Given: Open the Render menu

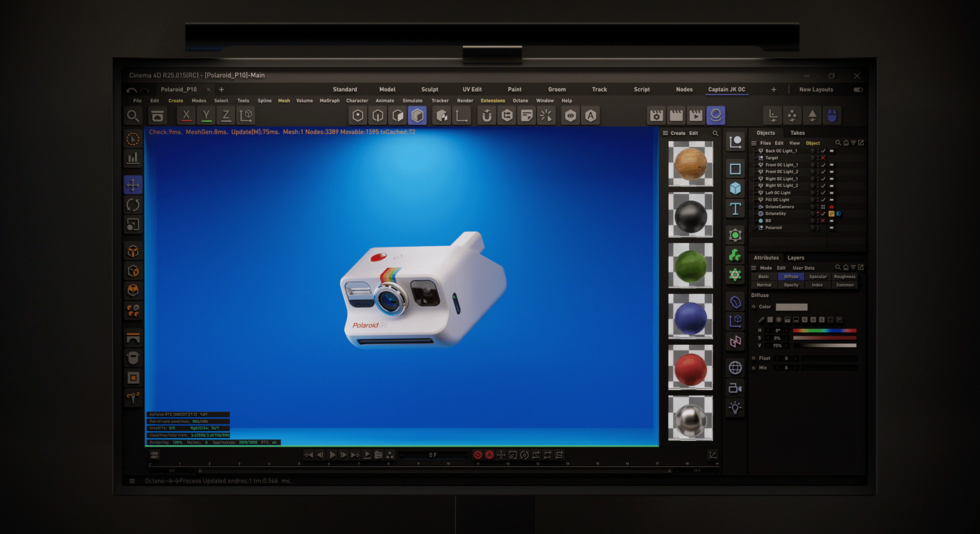Looking at the screenshot, I should coord(465,101).
